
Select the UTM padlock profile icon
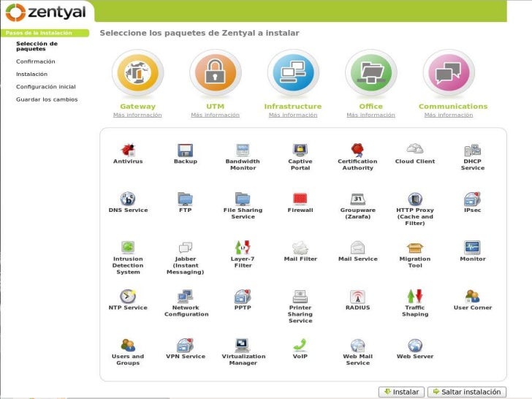[215, 72]
